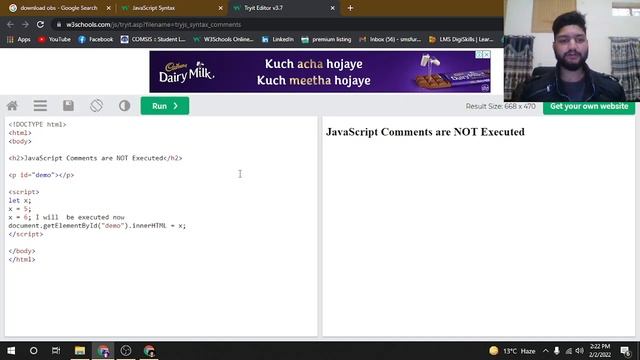Open the Facebook bookmark
640x360 pixels.
96,39
